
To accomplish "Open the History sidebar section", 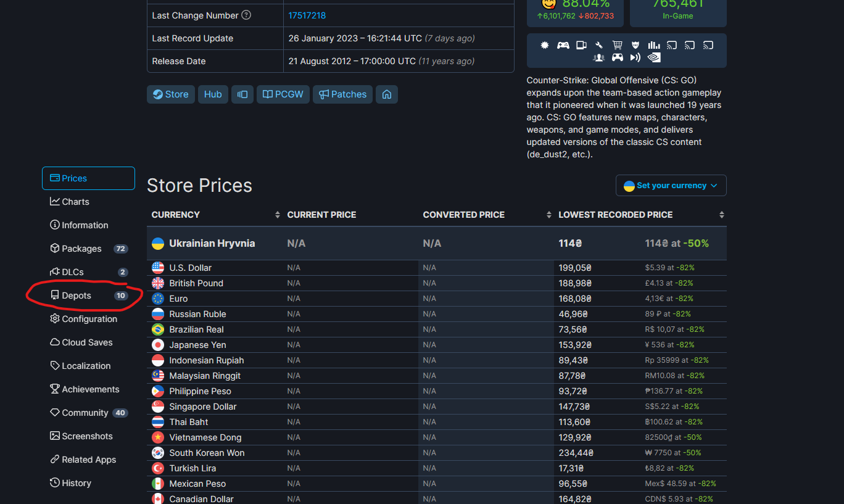I will tap(88, 483).
